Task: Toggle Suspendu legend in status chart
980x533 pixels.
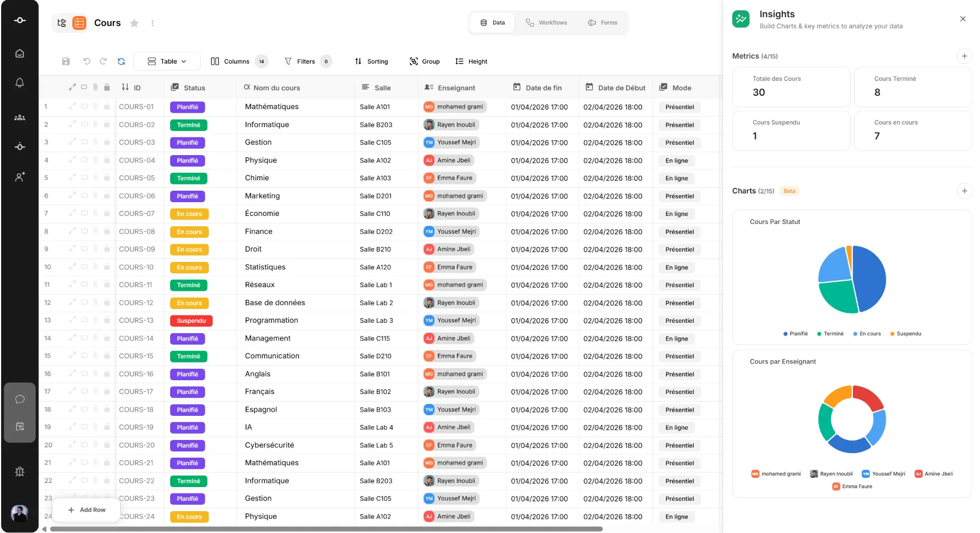Action: [906, 334]
